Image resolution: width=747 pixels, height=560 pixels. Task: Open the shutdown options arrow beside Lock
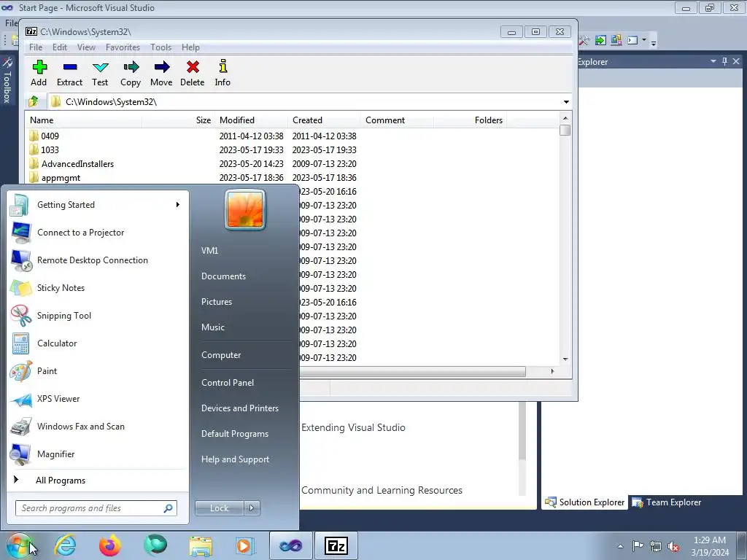(252, 508)
